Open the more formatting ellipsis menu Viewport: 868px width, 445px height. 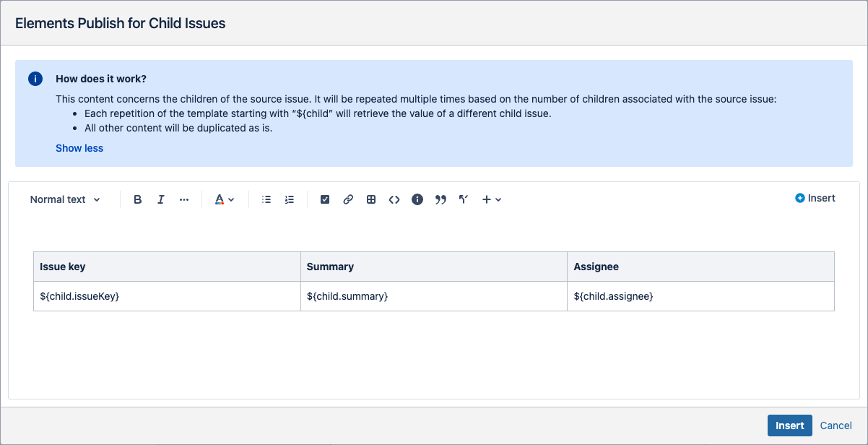pyautogui.click(x=184, y=199)
